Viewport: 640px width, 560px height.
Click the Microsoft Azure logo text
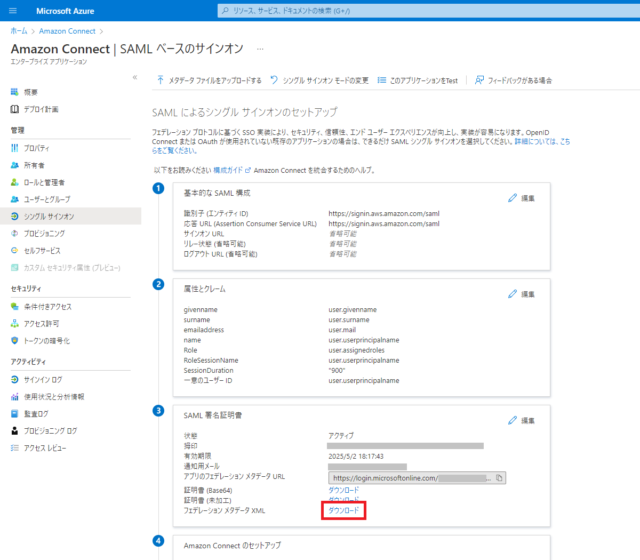click(x=65, y=11)
